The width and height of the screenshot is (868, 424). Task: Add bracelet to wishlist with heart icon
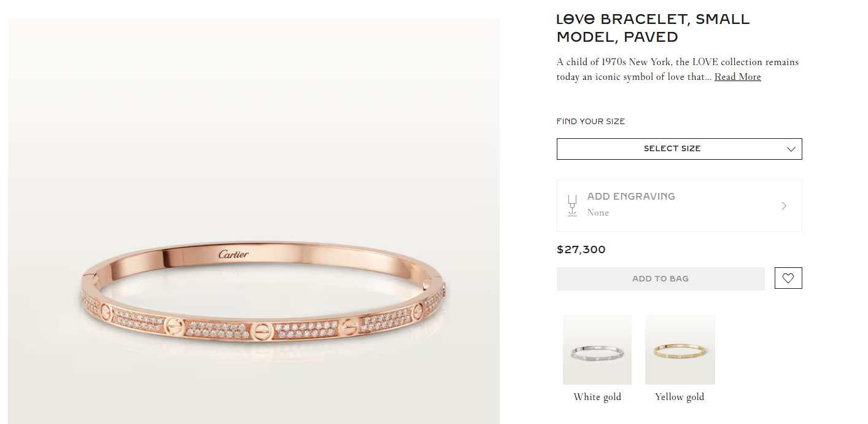pos(788,278)
